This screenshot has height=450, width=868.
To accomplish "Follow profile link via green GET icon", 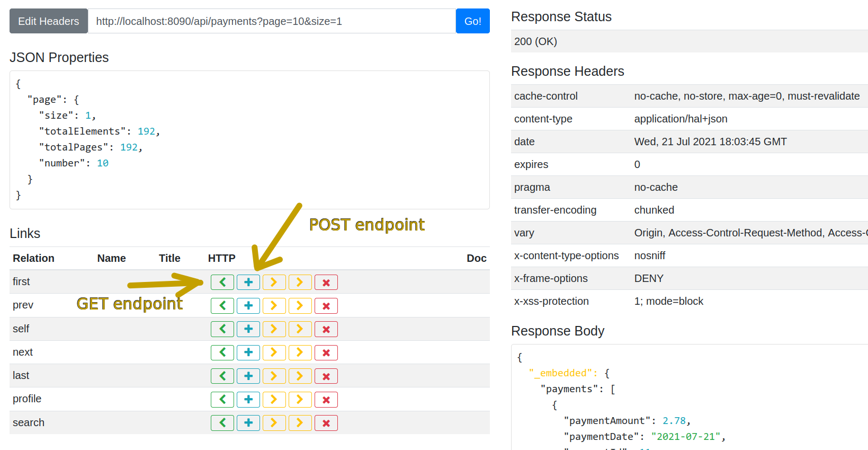I will point(222,400).
